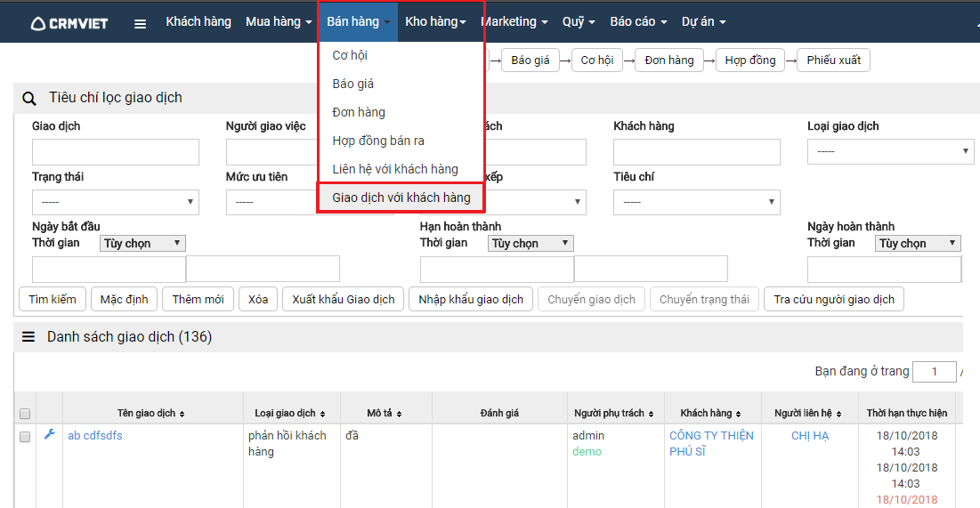Click the red 18/10/2018 date text
980x508 pixels.
point(907,500)
